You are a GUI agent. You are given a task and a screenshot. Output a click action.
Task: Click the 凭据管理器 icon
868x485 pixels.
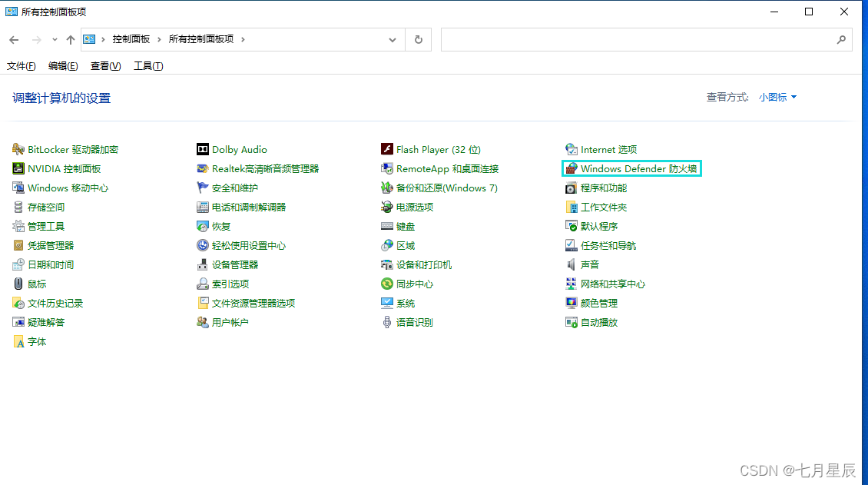click(18, 245)
